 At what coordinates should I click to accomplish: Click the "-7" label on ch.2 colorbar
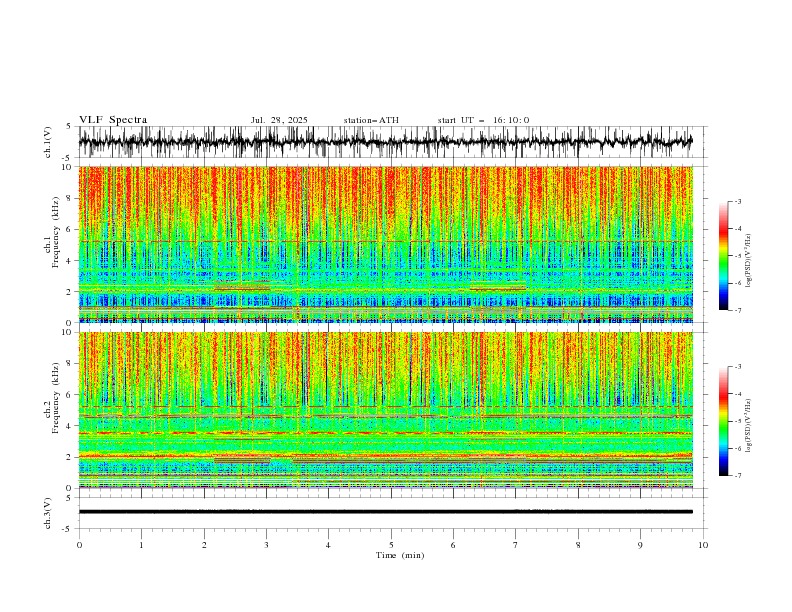[737, 475]
